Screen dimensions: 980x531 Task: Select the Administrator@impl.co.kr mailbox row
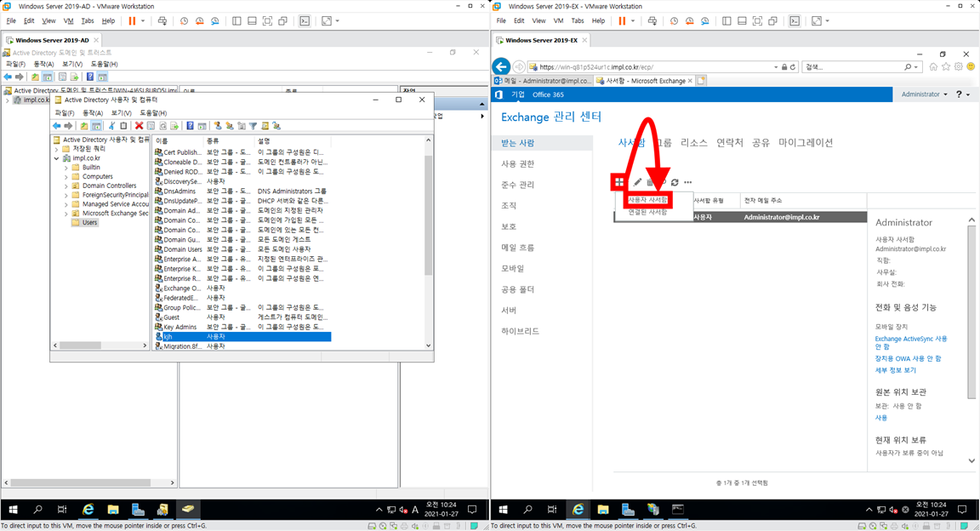coord(741,217)
